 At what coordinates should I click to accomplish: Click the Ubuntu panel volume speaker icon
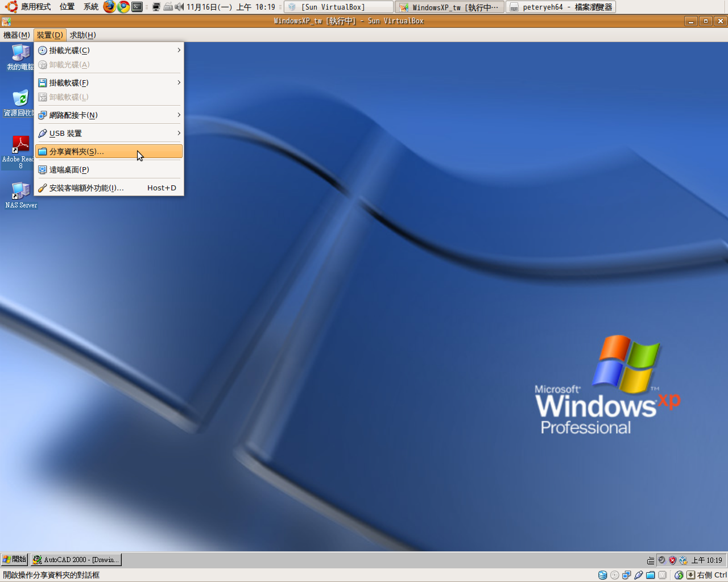point(179,7)
